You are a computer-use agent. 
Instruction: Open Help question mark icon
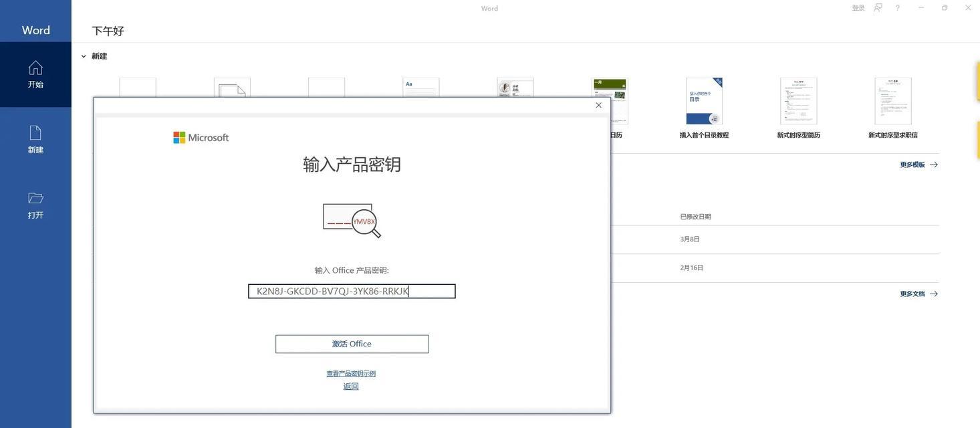click(898, 8)
